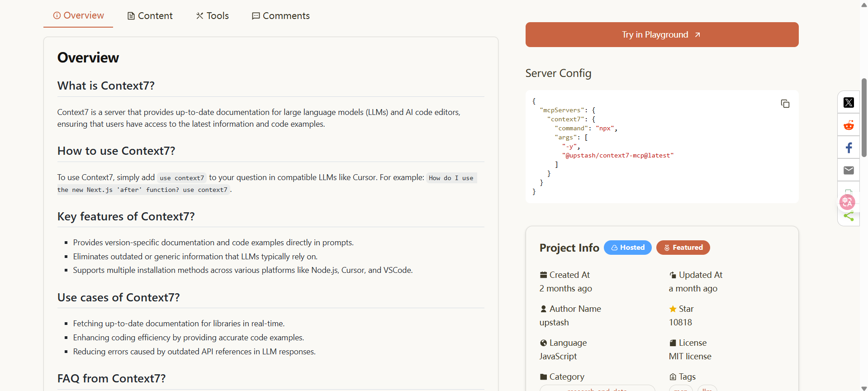Click 'a month ago' updated value
The height and width of the screenshot is (391, 868).
(x=693, y=288)
